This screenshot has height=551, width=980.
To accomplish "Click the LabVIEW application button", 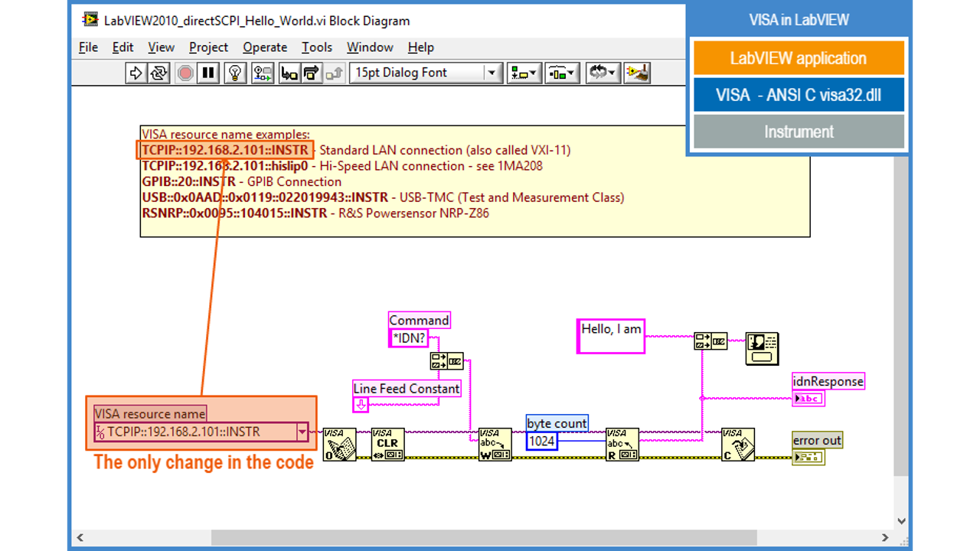I will [799, 58].
